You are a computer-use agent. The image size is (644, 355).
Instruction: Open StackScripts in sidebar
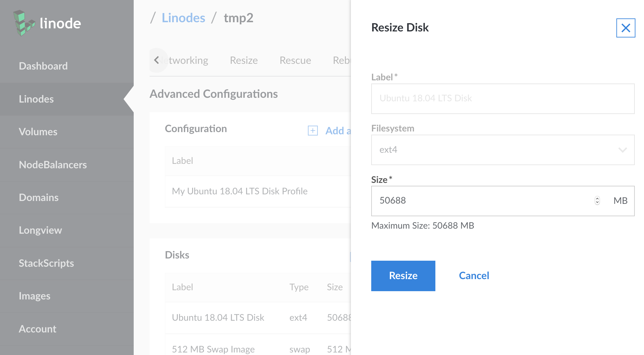coord(67,263)
